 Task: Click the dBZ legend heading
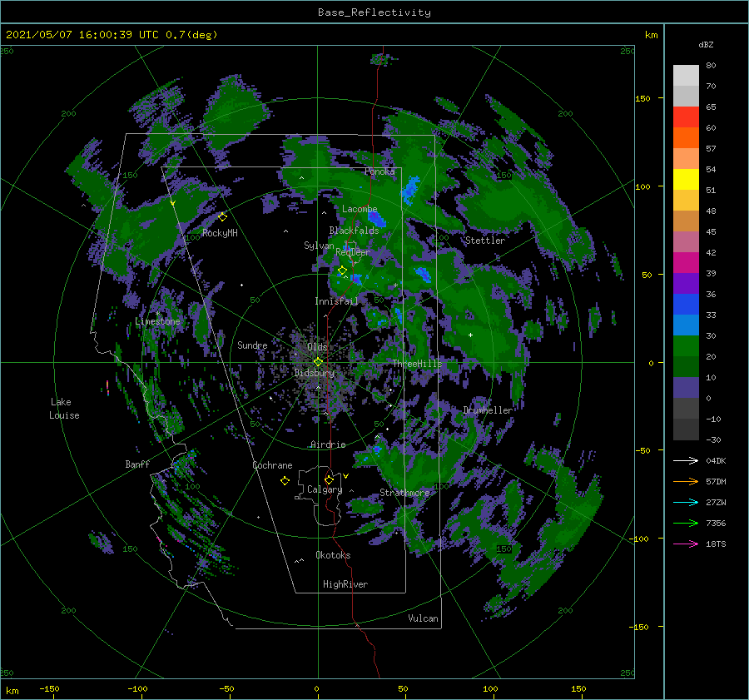706,45
